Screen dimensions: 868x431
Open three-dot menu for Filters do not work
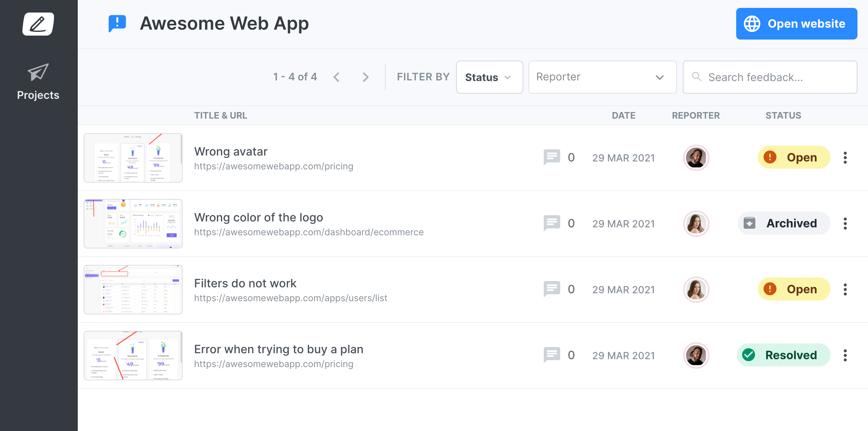(845, 289)
